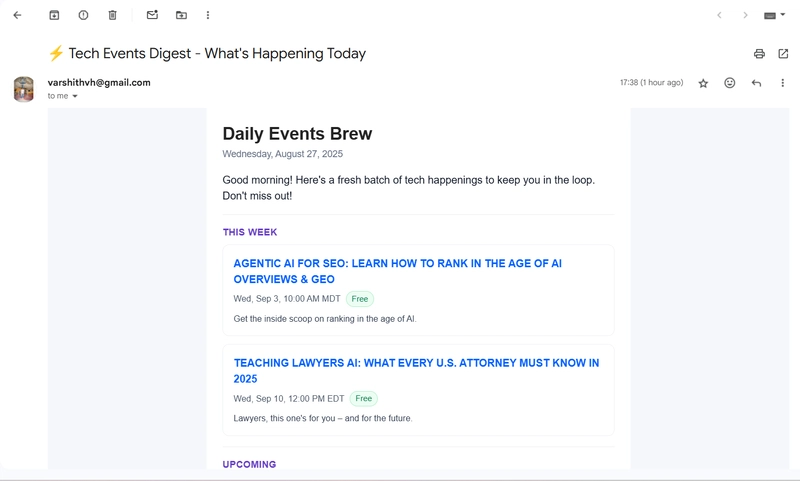Mark email as unread
This screenshot has height=481, width=800.
coord(152,15)
